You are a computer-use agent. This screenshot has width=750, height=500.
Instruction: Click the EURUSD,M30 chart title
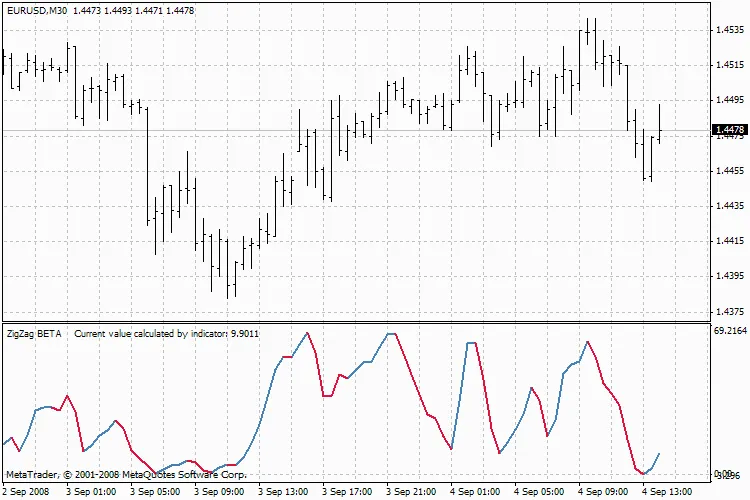coord(38,10)
